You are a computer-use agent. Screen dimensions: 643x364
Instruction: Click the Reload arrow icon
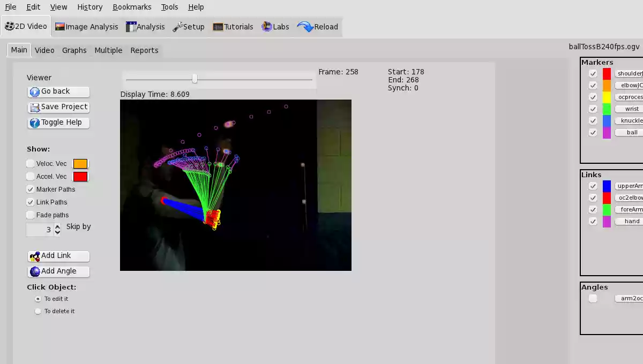click(x=305, y=27)
